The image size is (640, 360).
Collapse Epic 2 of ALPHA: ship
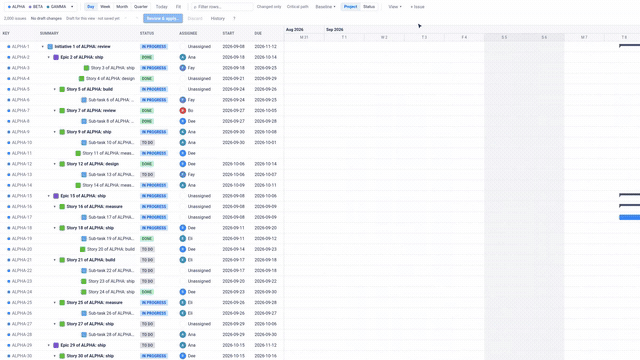pos(49,57)
